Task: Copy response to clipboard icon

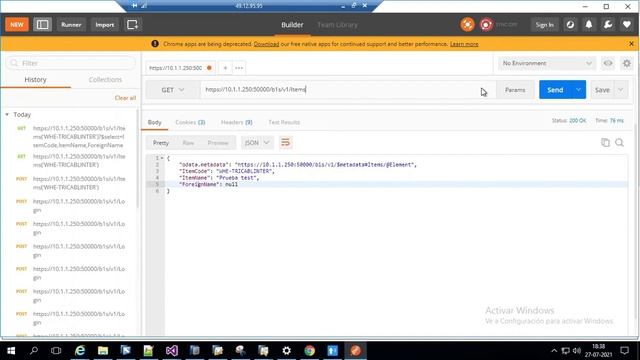Action: click(605, 142)
